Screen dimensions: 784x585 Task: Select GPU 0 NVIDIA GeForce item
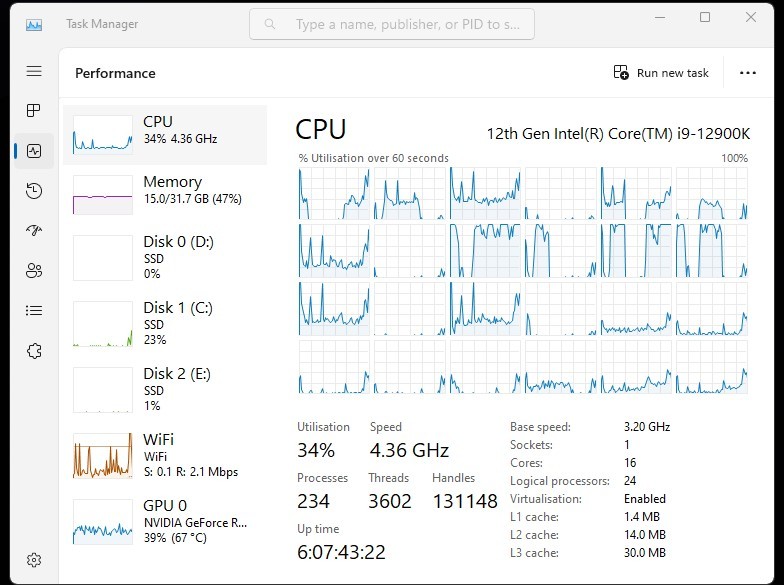(x=165, y=522)
